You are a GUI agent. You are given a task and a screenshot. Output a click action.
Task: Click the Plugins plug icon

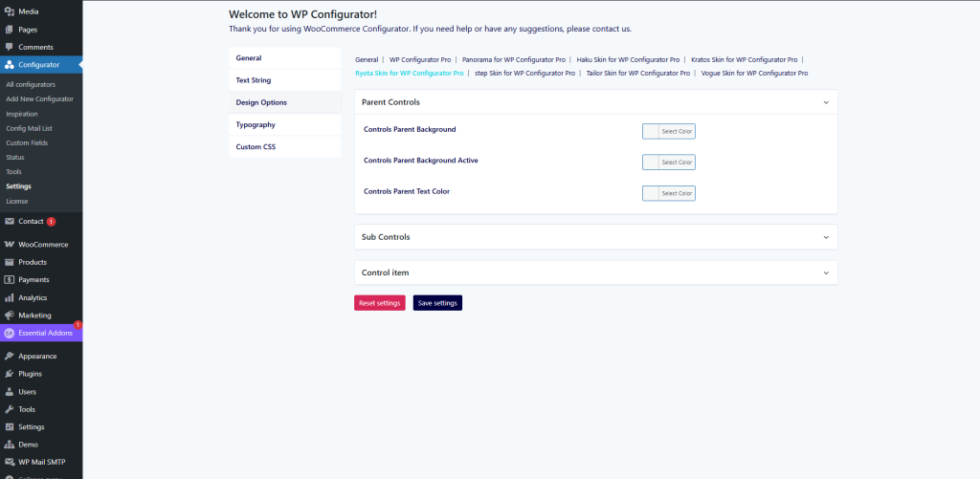pos(10,374)
